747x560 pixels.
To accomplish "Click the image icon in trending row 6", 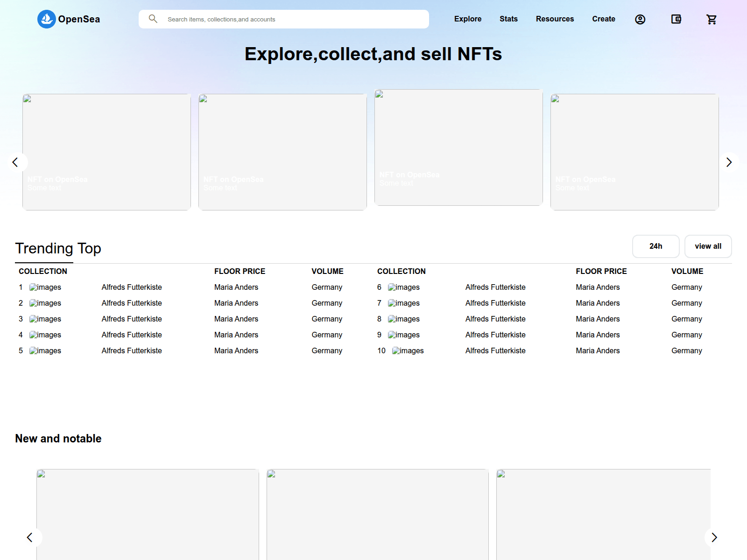I will coord(404,287).
